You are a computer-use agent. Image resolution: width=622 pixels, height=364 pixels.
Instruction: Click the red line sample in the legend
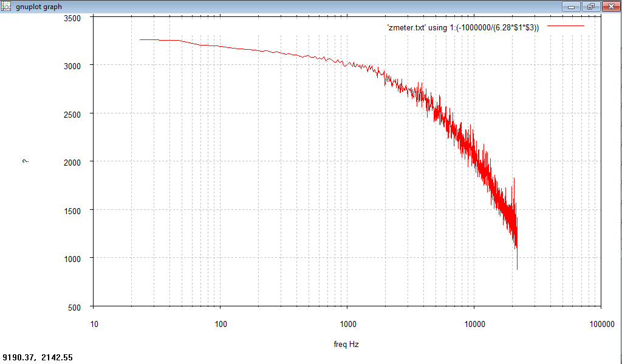[566, 27]
